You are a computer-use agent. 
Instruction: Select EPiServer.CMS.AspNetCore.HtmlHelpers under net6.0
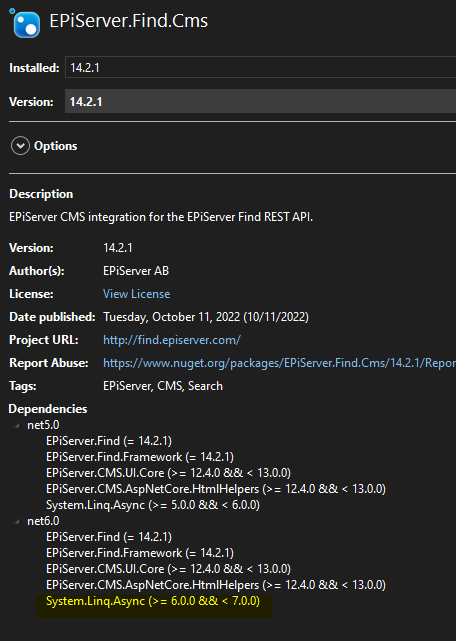pos(216,585)
